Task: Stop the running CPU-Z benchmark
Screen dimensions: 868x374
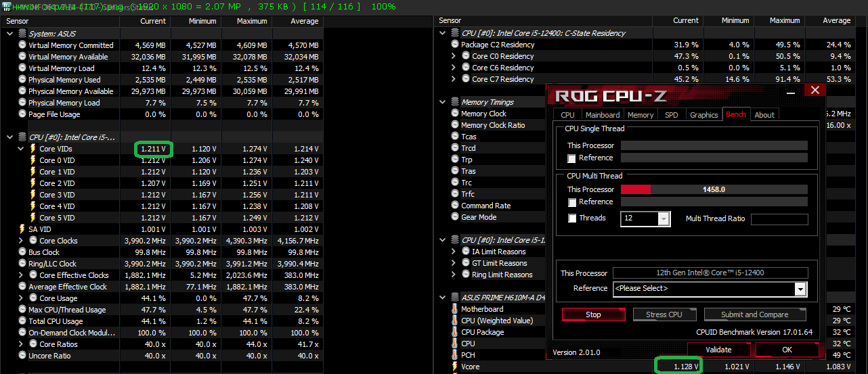Action: pos(593,314)
